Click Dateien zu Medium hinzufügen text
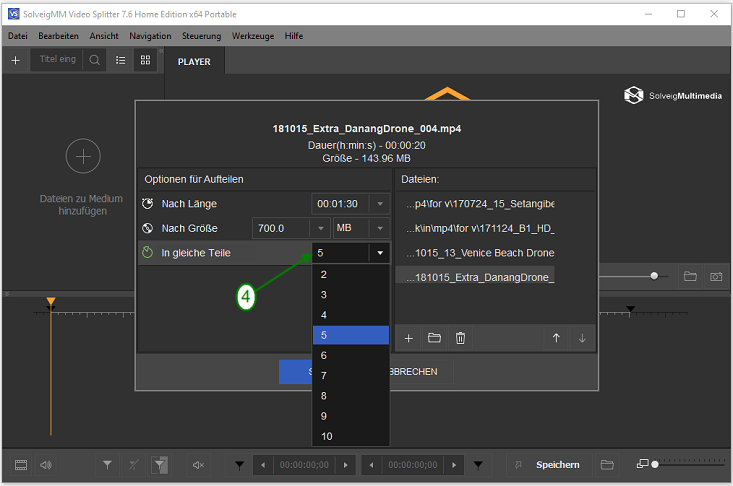This screenshot has width=733, height=486. [x=82, y=205]
